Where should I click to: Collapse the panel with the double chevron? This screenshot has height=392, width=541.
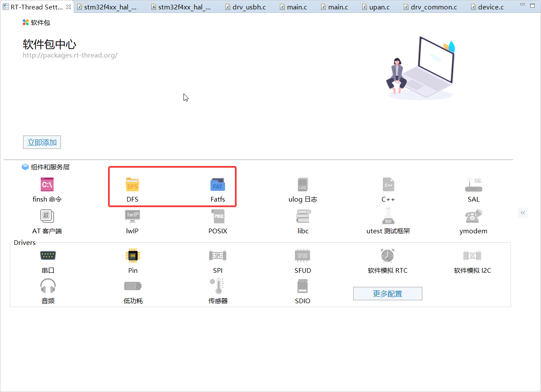click(x=523, y=212)
